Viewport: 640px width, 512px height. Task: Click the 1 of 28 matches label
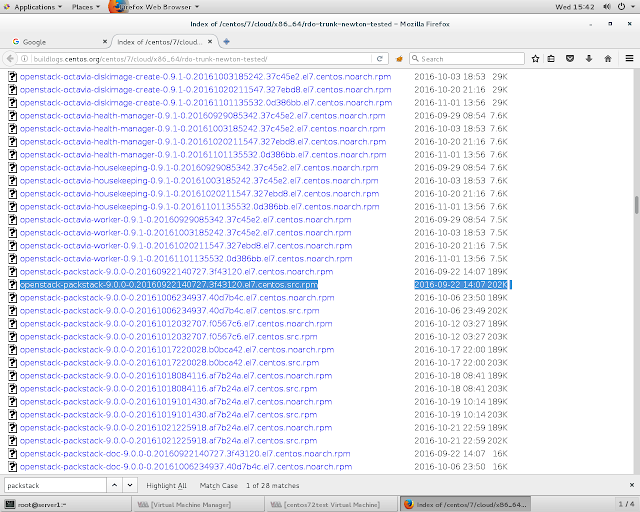click(273, 485)
